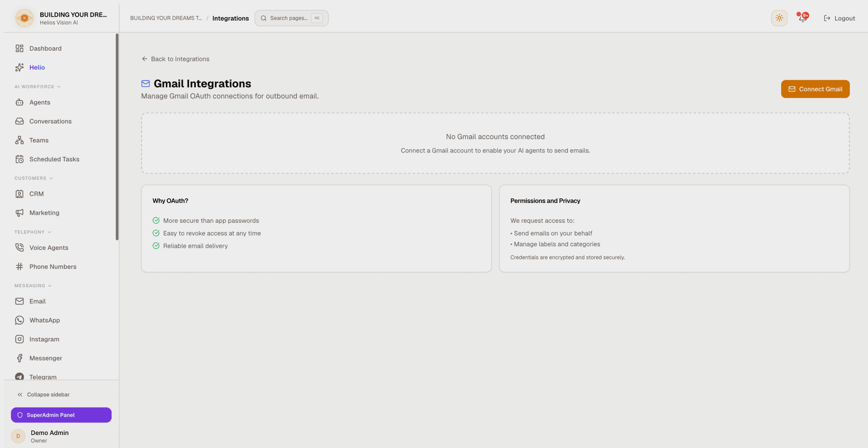Click the WhatsApp icon
Screen dimensions: 868x448
[19, 320]
